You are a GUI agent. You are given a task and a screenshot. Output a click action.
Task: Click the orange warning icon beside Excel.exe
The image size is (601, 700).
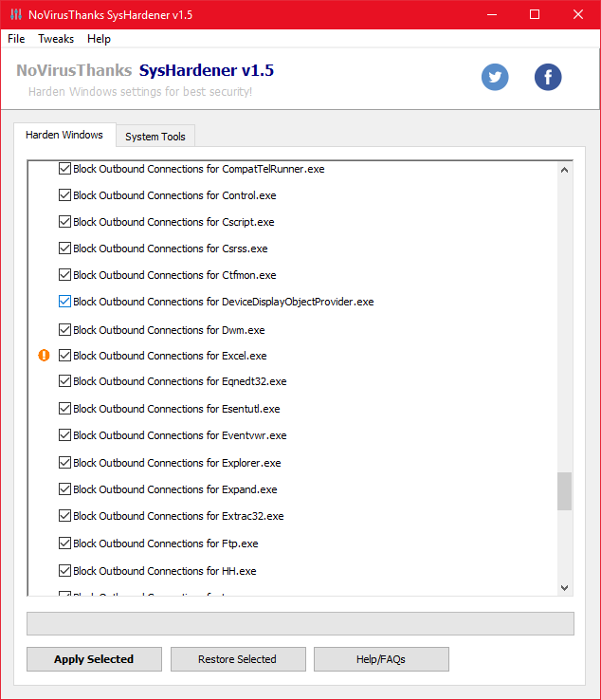pyautogui.click(x=44, y=356)
